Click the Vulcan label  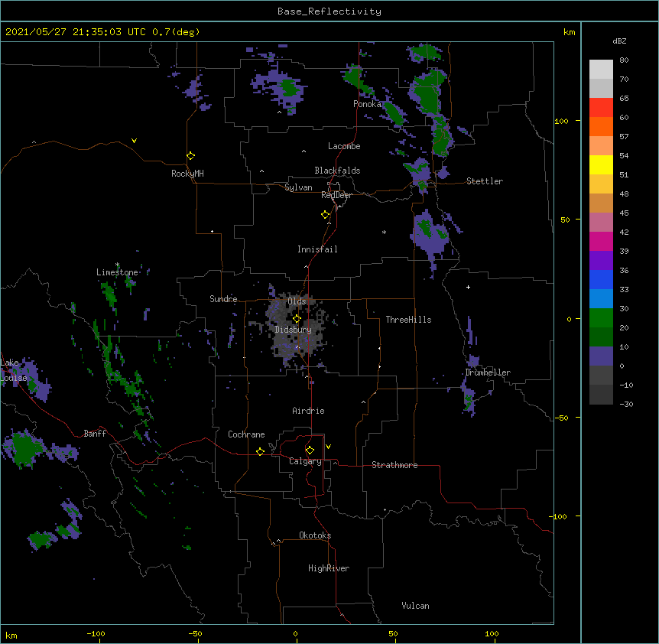(415, 606)
